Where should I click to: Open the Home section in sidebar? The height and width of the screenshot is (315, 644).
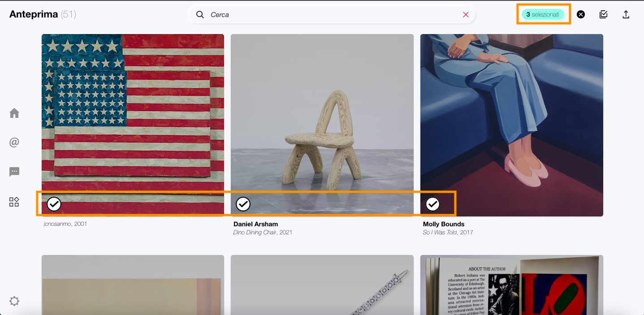[14, 113]
